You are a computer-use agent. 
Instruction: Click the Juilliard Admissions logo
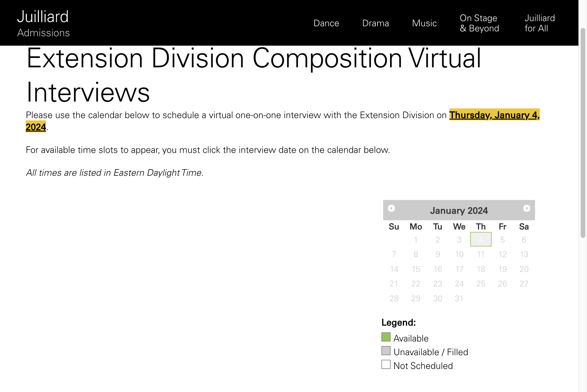click(x=43, y=24)
